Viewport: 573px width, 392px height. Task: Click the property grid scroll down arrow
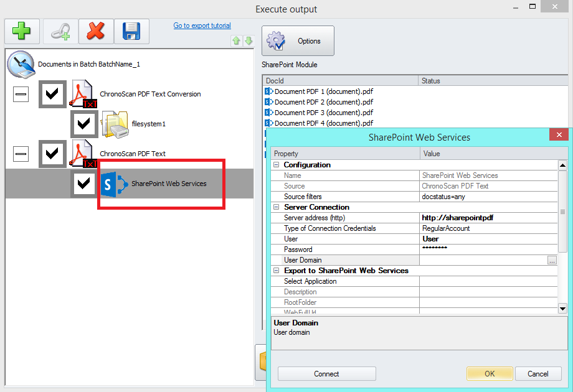[563, 309]
